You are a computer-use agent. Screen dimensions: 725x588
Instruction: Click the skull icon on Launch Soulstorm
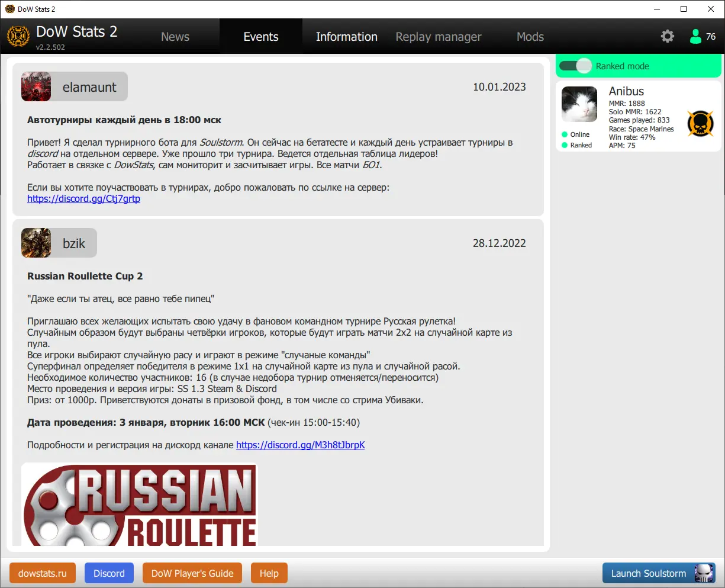(x=704, y=573)
